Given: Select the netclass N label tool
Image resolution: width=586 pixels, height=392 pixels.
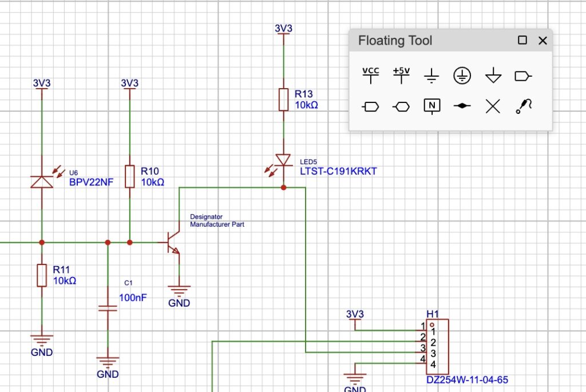Looking at the screenshot, I should [x=431, y=105].
